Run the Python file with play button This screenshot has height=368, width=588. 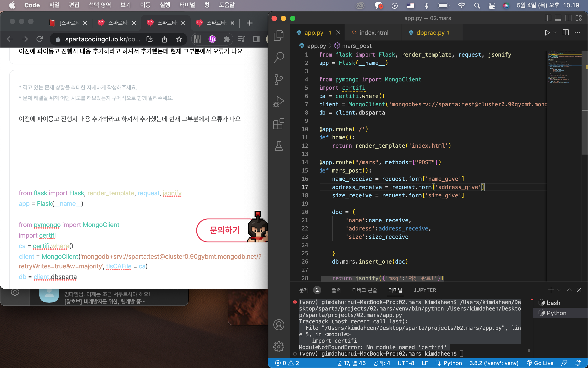547,33
